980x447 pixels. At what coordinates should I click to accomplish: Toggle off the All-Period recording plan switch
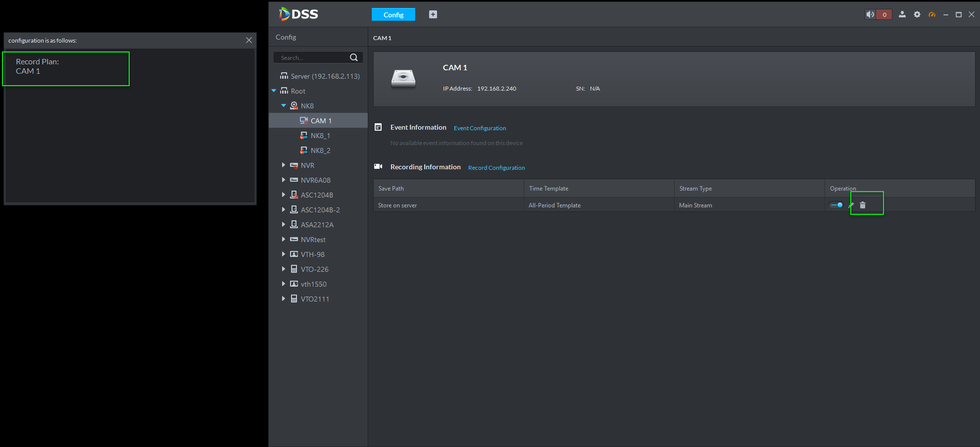pyautogui.click(x=836, y=205)
